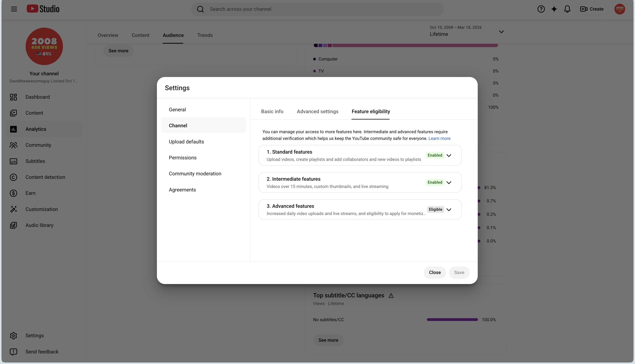Focus the Search across your channel field

coord(317,9)
